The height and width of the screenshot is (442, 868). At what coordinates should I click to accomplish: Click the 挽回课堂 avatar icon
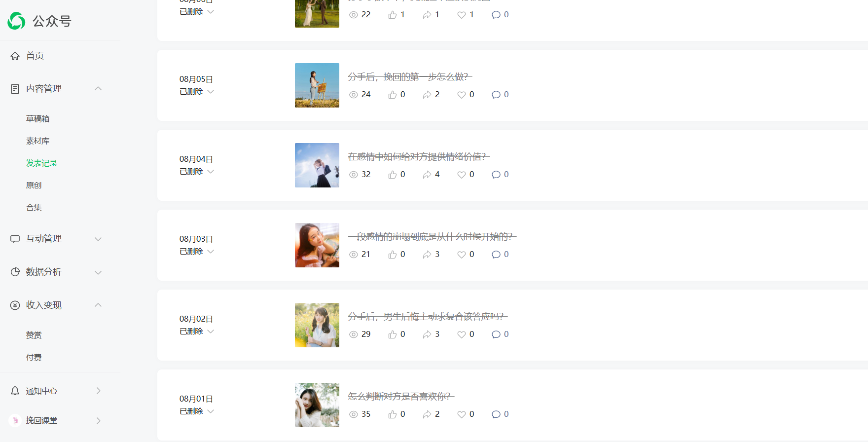click(x=15, y=420)
